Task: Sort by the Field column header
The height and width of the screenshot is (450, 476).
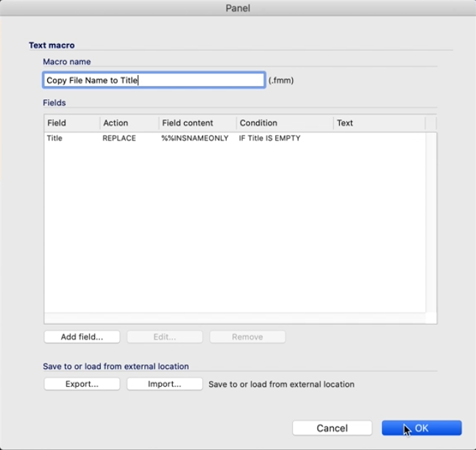Action: [71, 123]
